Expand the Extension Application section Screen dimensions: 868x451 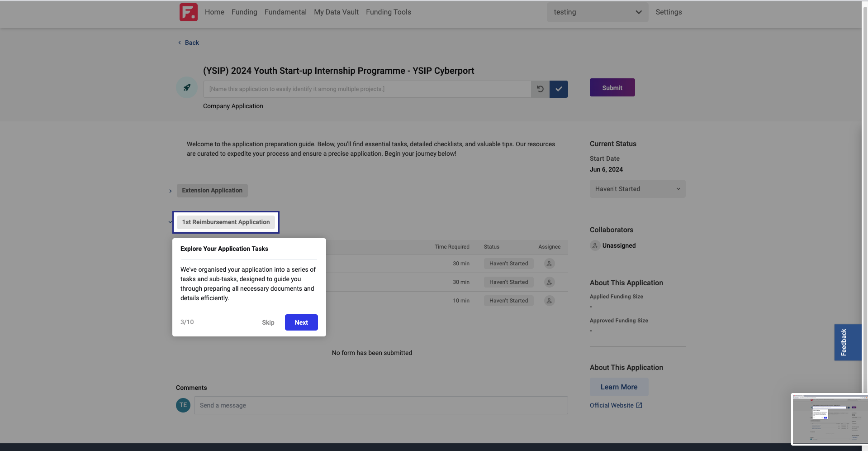tap(170, 191)
